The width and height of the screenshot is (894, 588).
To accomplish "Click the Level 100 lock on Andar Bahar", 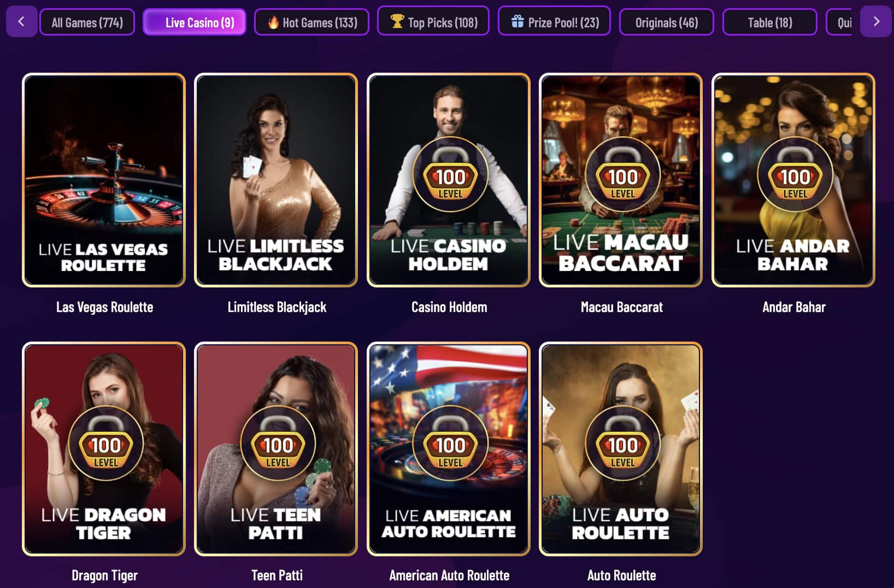I will (795, 174).
